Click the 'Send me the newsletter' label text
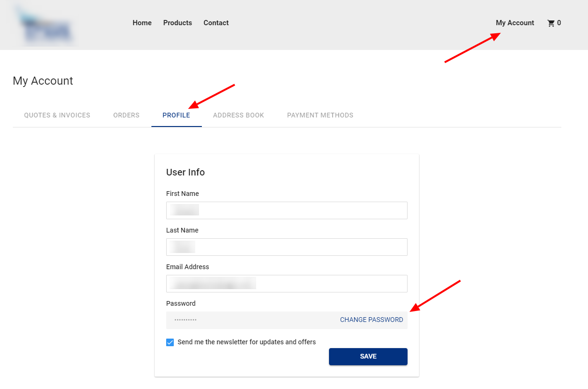This screenshot has height=389, width=588. 247,342
